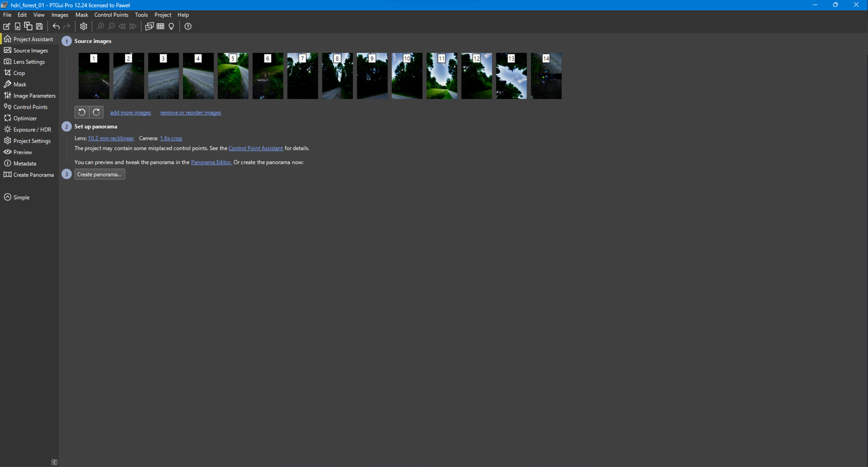Open the Edit menu
The image size is (868, 467).
[22, 15]
